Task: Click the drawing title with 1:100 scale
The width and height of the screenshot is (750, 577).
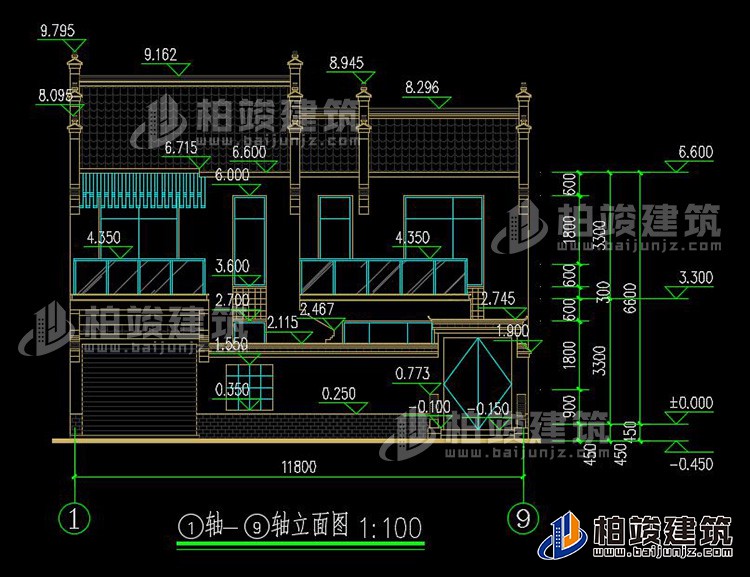Action: (299, 526)
